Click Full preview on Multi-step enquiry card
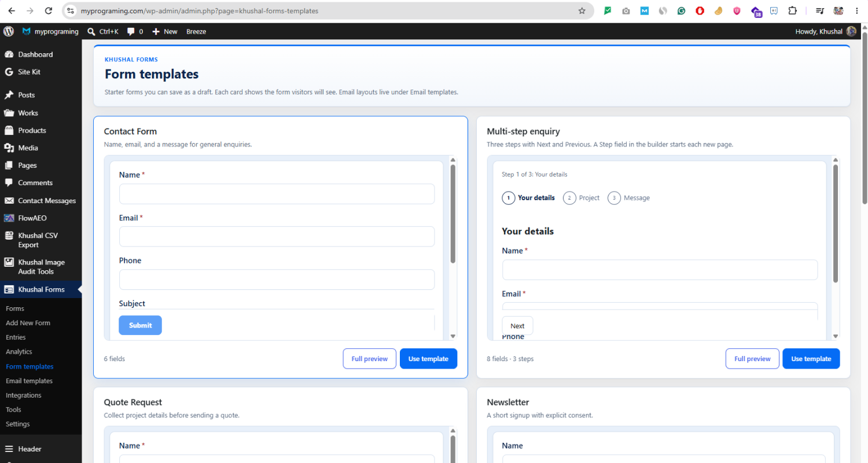868x463 pixels. tap(752, 359)
